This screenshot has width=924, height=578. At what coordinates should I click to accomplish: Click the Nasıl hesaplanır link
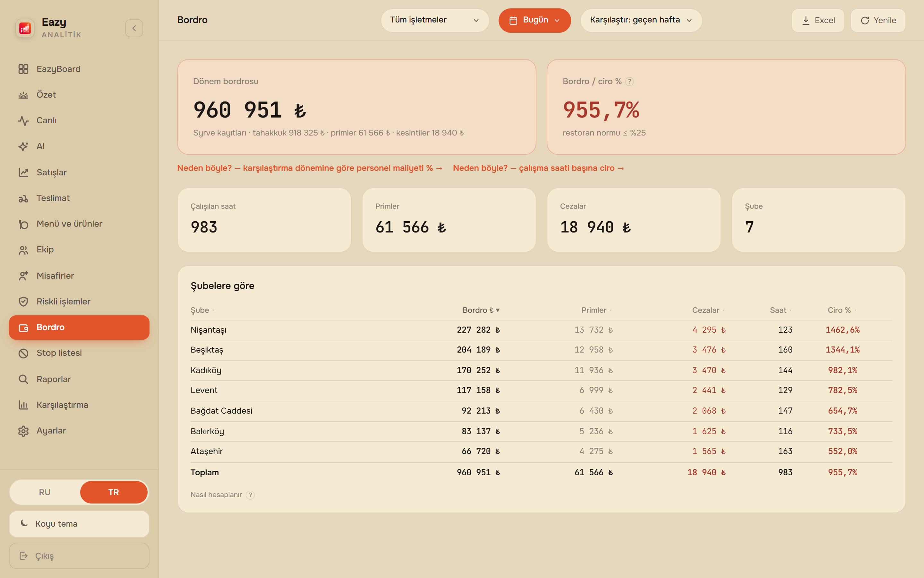[x=216, y=495]
